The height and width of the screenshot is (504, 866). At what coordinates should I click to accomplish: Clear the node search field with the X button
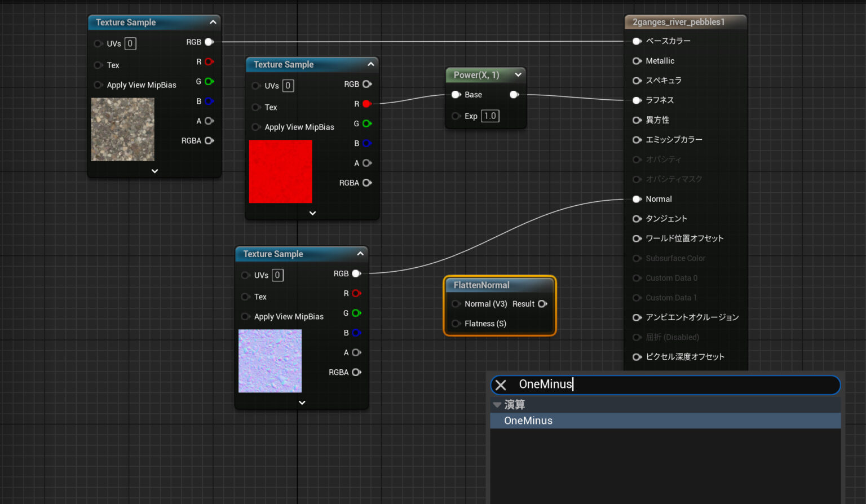pyautogui.click(x=501, y=384)
